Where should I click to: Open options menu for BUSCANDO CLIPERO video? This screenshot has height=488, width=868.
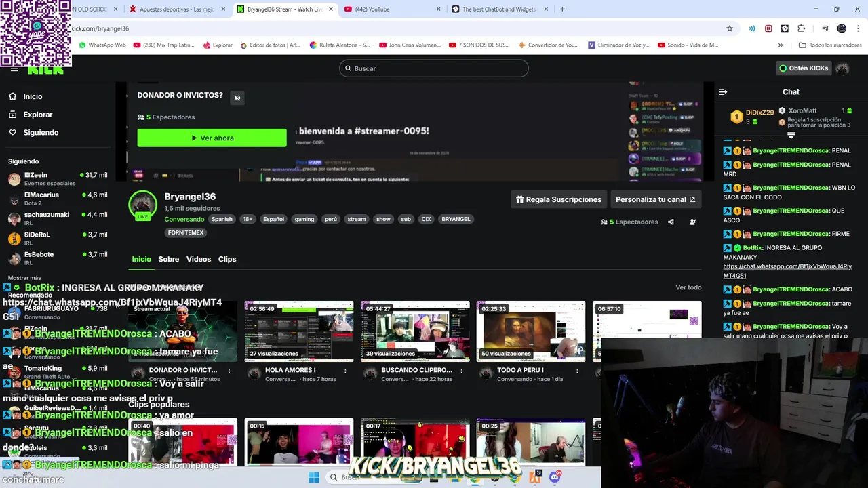(462, 371)
